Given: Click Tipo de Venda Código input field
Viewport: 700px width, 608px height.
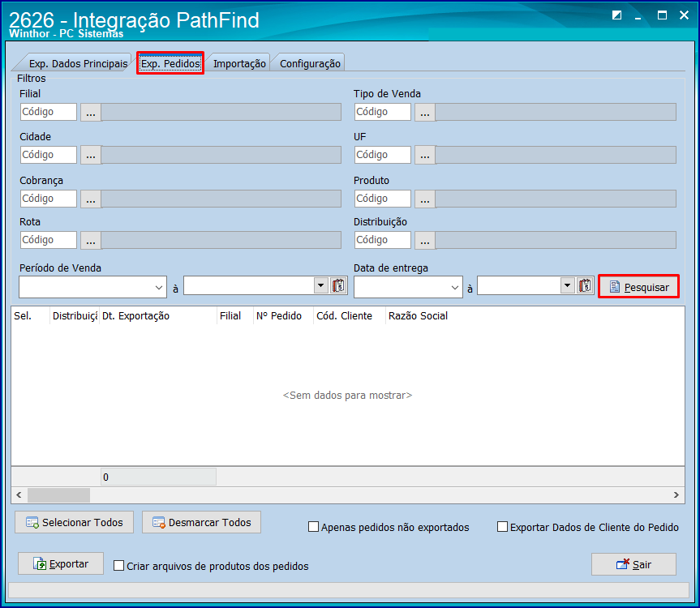Looking at the screenshot, I should [x=383, y=112].
